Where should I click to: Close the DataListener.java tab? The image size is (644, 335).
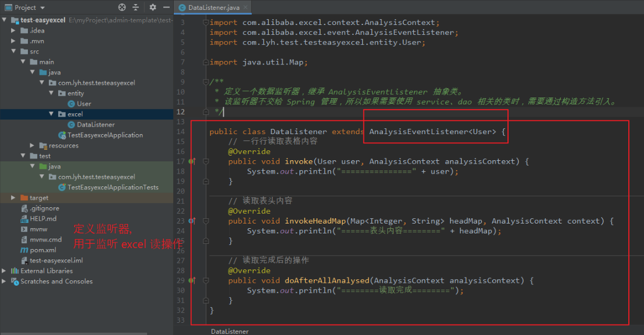246,8
